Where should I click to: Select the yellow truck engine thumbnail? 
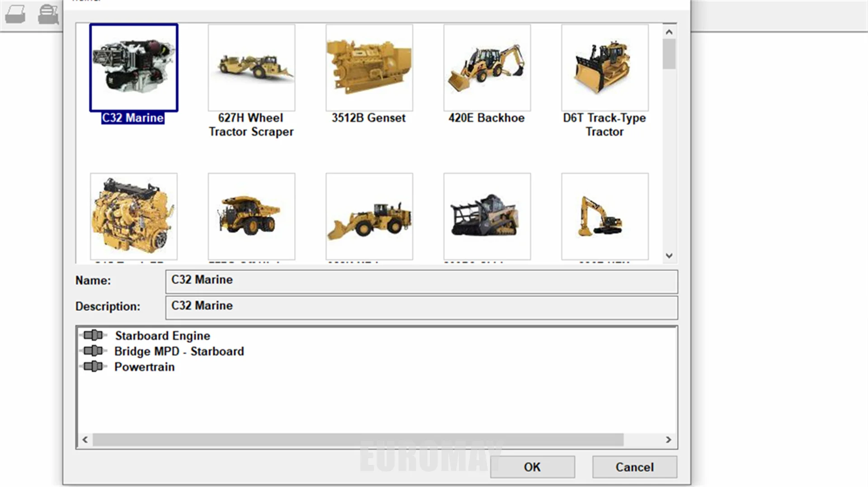coord(134,216)
